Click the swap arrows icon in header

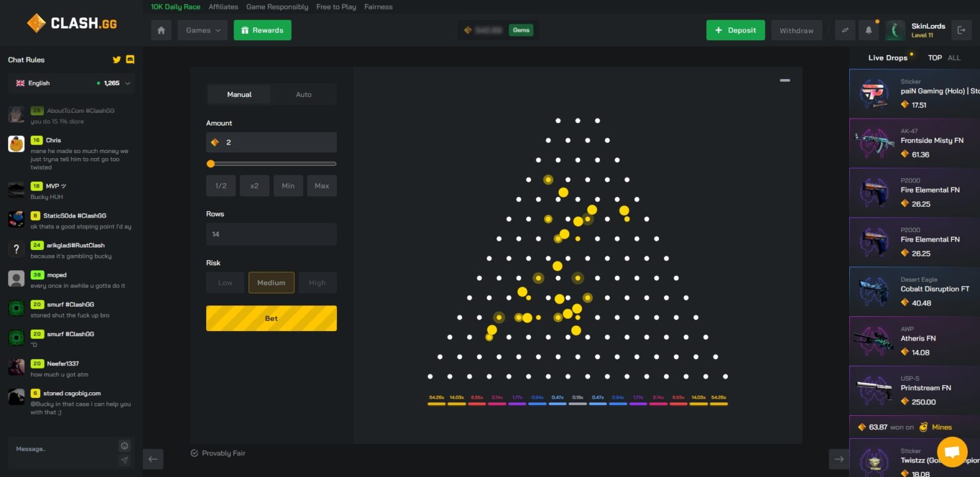pyautogui.click(x=845, y=30)
